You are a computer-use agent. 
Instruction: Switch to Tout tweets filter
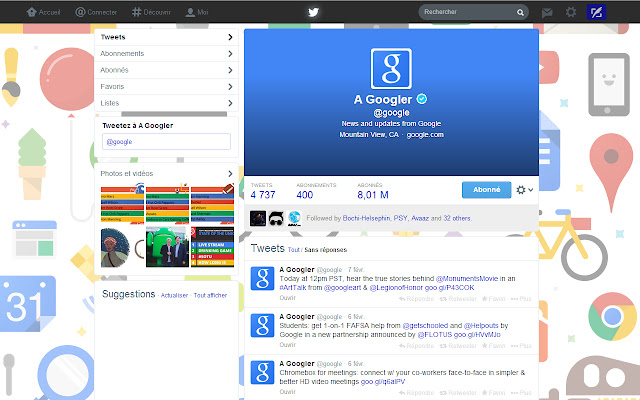point(293,250)
